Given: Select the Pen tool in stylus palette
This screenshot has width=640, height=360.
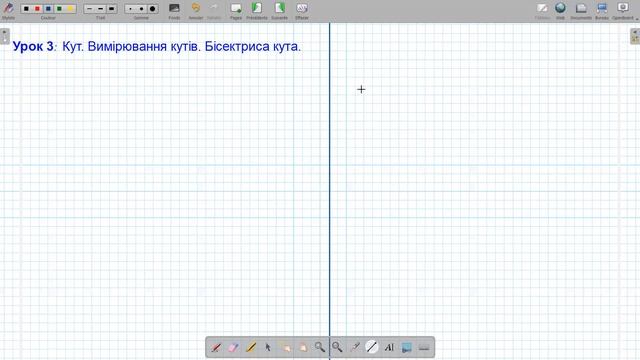Looking at the screenshot, I should point(216,347).
